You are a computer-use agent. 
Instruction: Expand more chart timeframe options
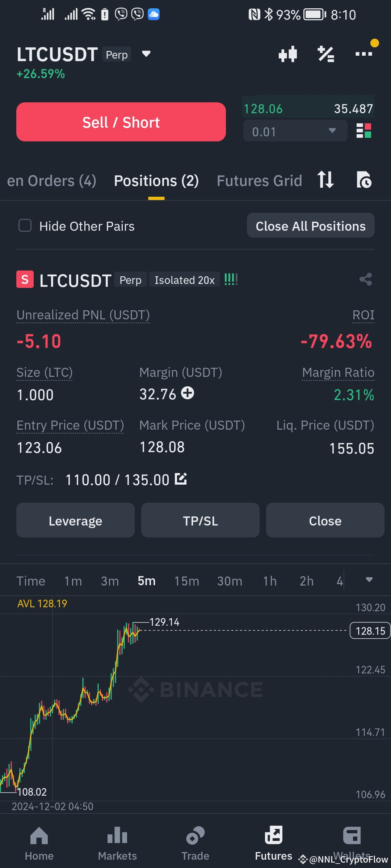tap(369, 580)
